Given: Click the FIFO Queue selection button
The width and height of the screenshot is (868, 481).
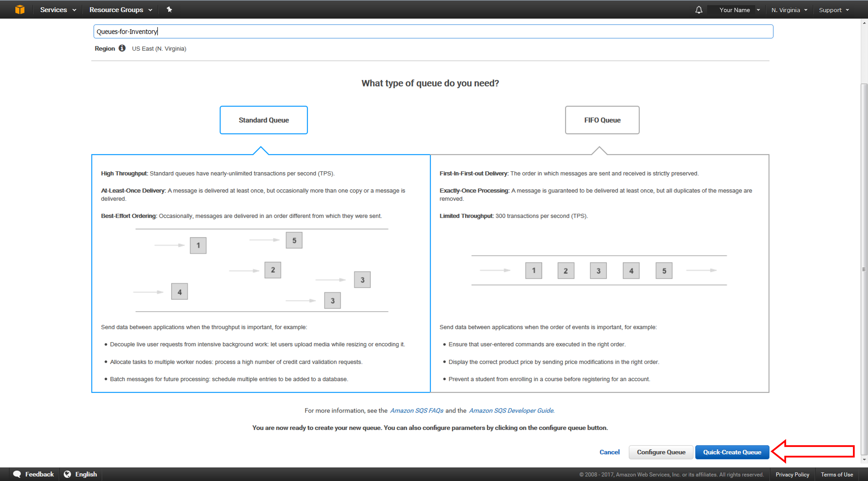Looking at the screenshot, I should click(602, 120).
